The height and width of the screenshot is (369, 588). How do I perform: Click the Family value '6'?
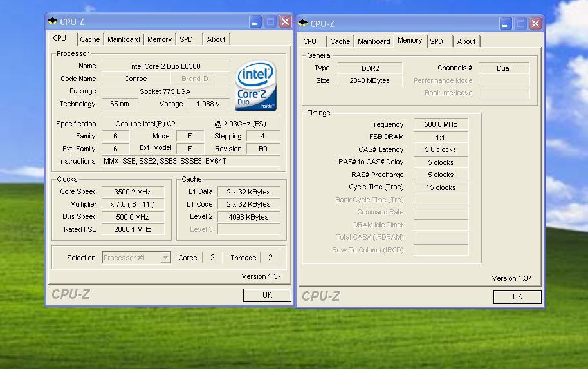[x=116, y=137]
